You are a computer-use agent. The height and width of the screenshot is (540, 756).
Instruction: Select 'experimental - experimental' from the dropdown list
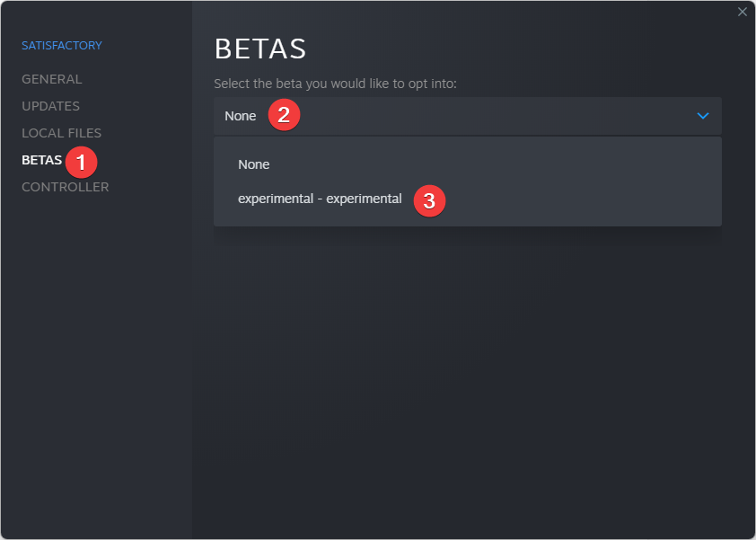click(320, 199)
